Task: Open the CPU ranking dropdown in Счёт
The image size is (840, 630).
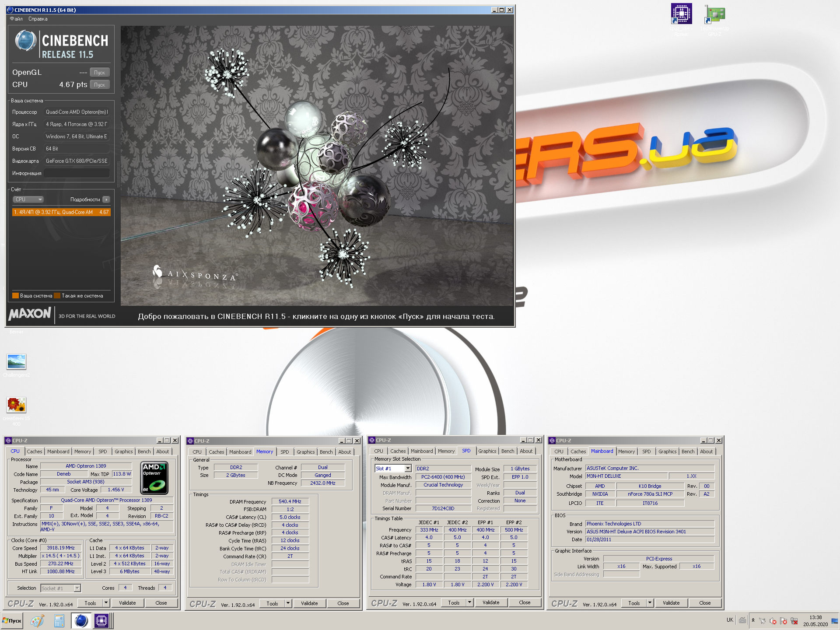Action: (x=28, y=199)
